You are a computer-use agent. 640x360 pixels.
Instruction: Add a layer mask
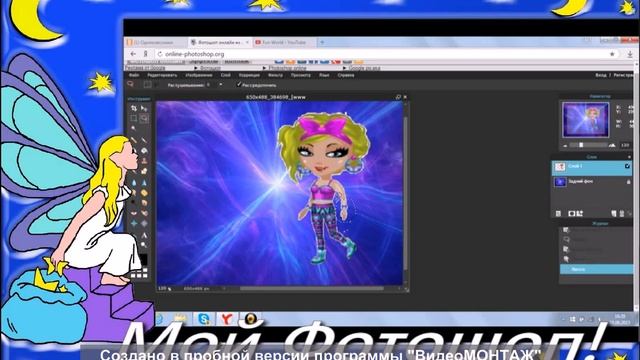(x=571, y=213)
